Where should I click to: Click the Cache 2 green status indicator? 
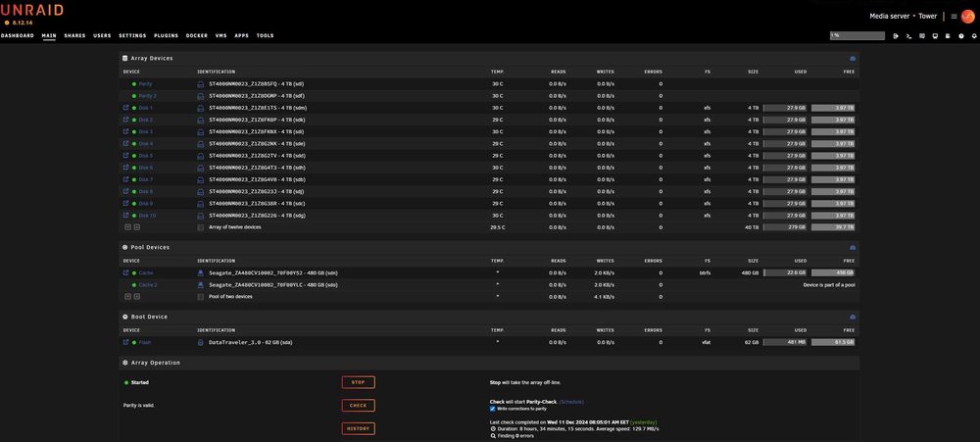click(133, 284)
